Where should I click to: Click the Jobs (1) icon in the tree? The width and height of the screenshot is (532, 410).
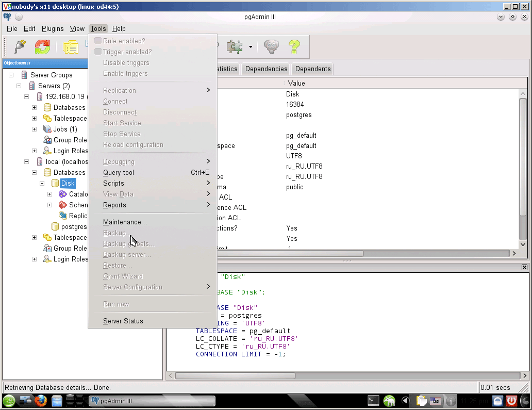(47, 129)
